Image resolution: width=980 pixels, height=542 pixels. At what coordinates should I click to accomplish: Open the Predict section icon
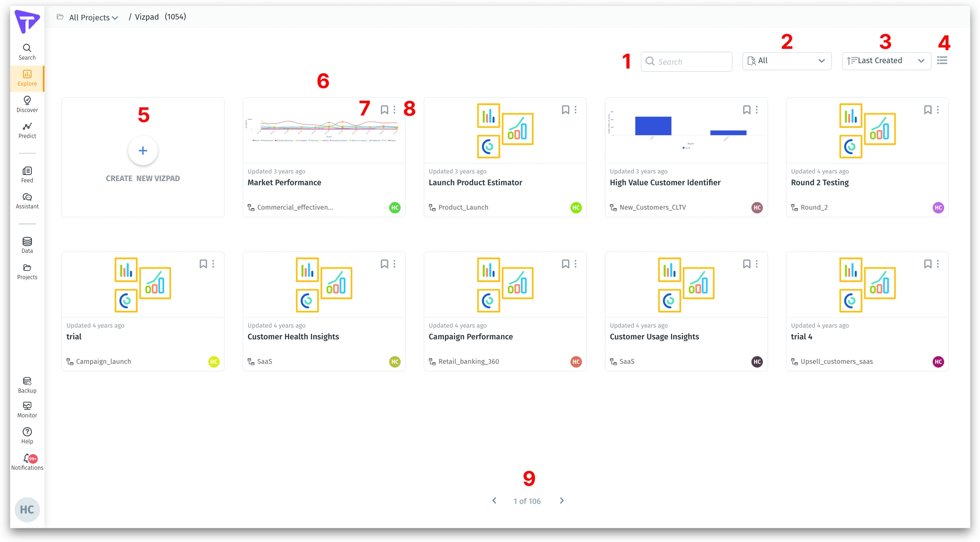27,127
